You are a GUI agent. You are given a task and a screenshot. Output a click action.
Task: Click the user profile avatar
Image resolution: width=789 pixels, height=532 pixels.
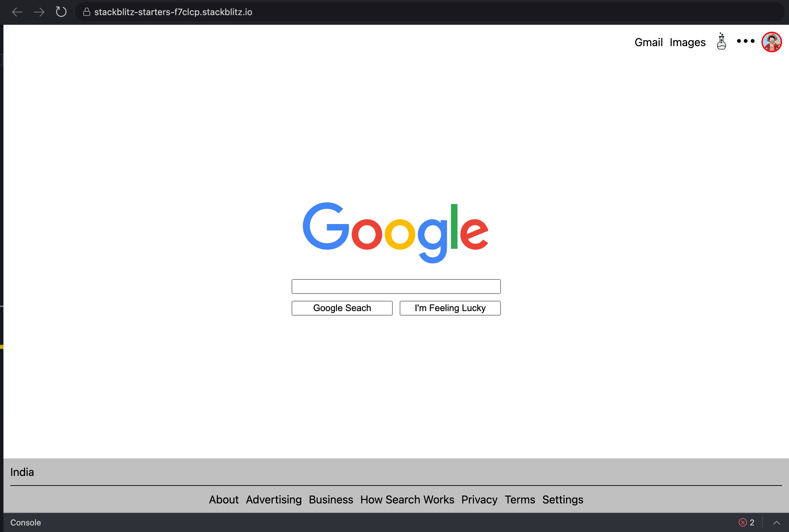click(771, 42)
